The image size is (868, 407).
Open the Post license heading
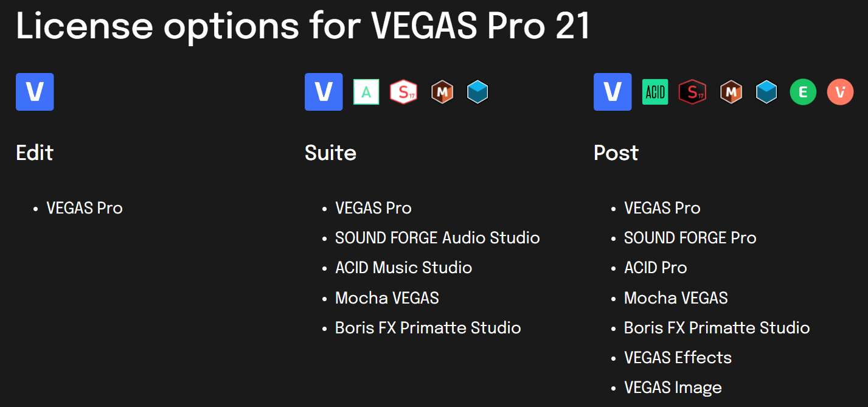616,152
